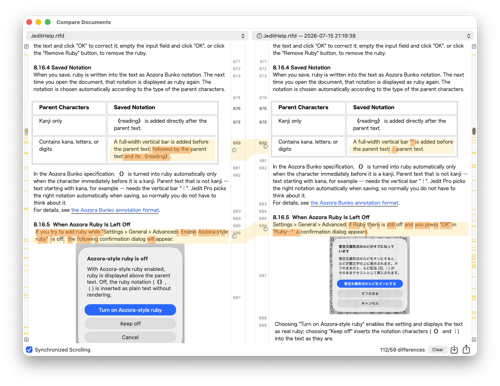500x386 pixels.
Task: Click the 'Compare Documents' window title
Action: 84,22
